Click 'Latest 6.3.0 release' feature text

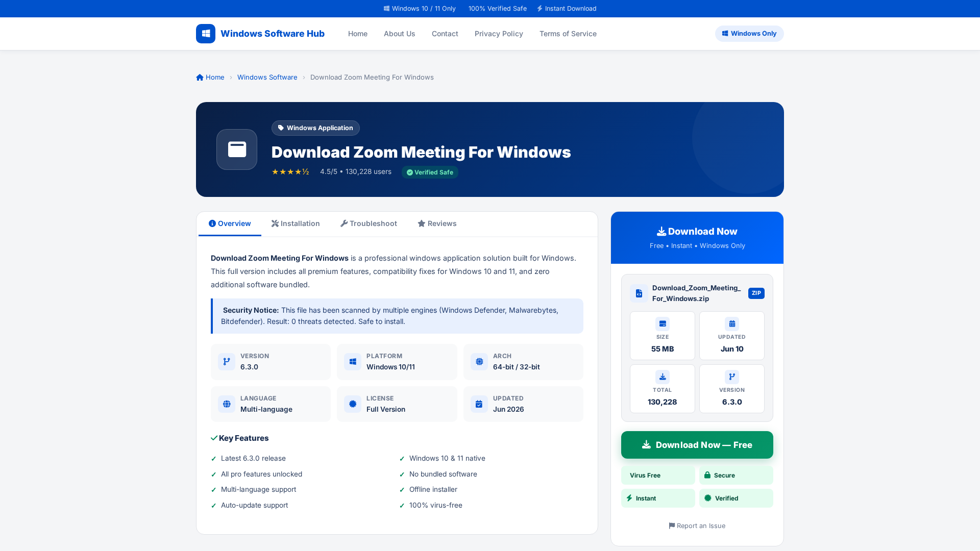point(253,459)
